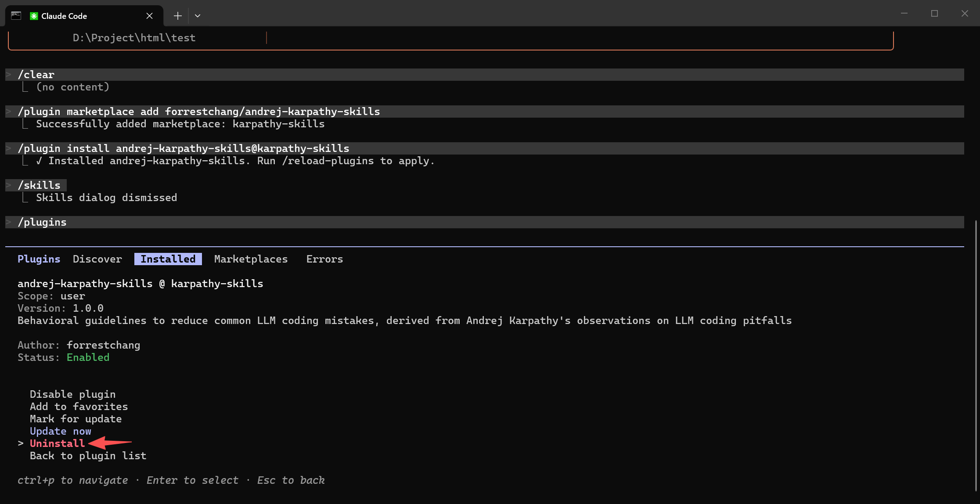This screenshot has width=980, height=504.
Task: Click the '(no content)' output text
Action: 73,87
